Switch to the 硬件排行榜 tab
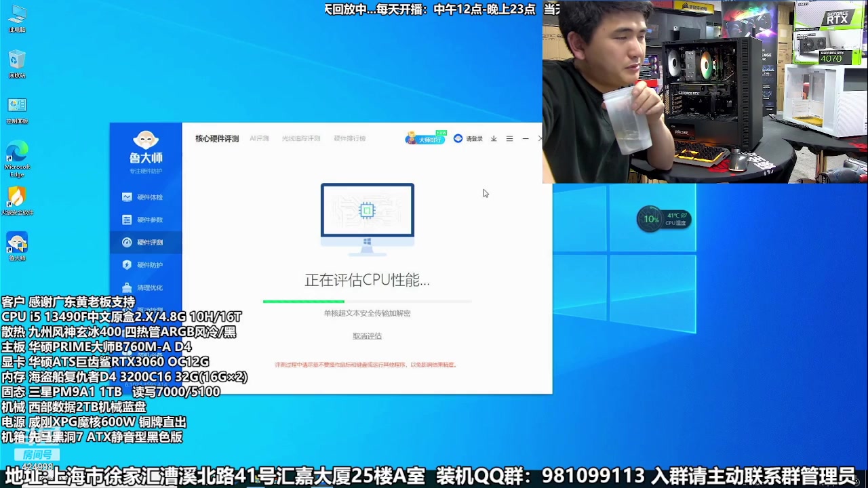 [350, 138]
